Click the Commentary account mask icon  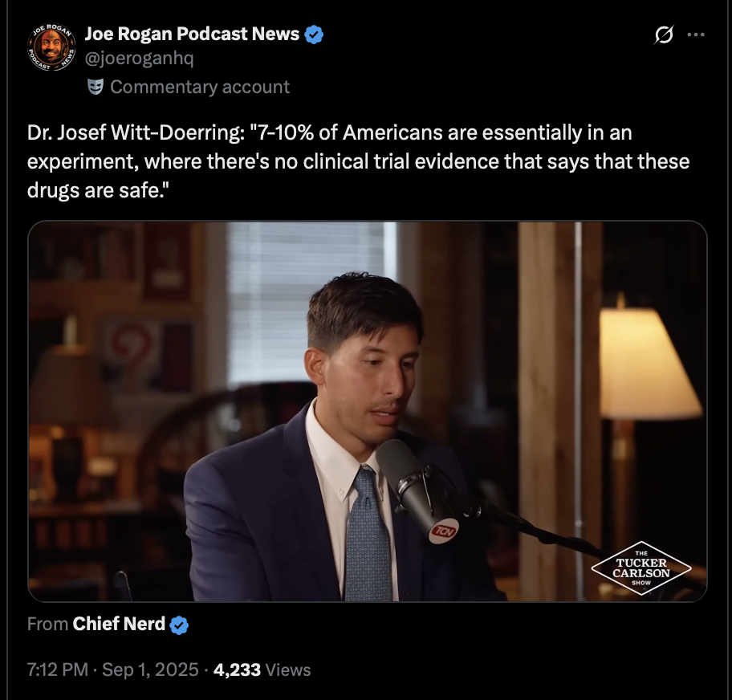pyautogui.click(x=96, y=87)
